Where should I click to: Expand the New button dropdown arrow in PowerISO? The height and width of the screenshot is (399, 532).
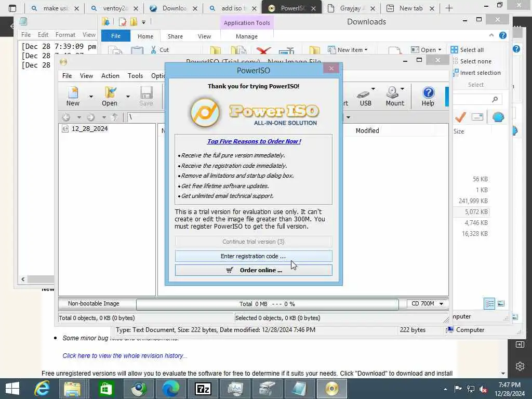point(91,97)
